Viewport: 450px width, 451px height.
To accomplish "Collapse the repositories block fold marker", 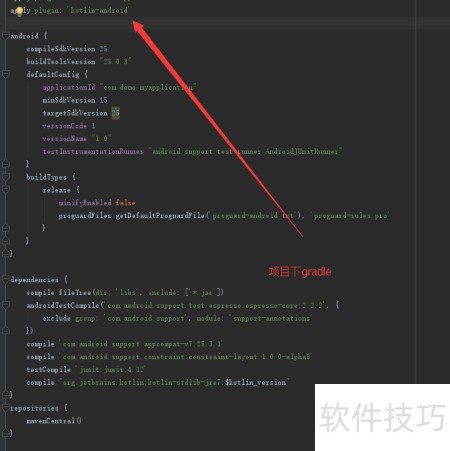I will click(x=5, y=407).
